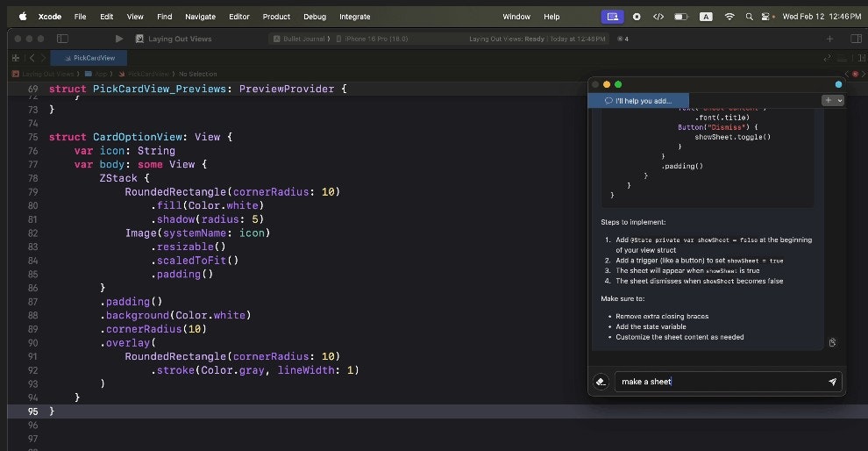Select the PickCardView editor tab
868x451 pixels.
[89, 57]
